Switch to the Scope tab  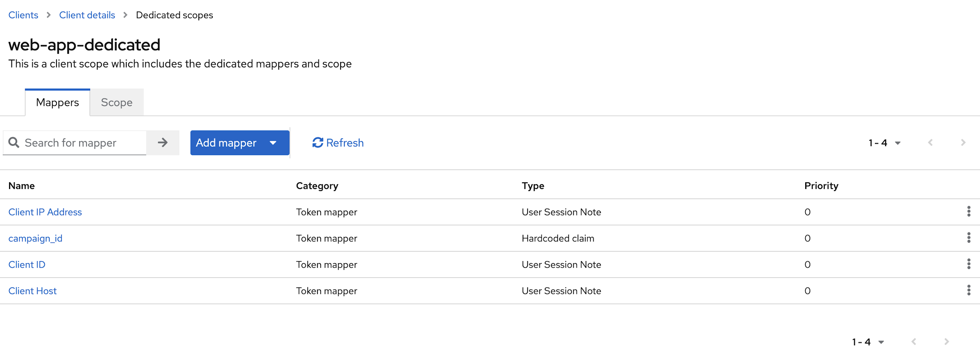(116, 103)
